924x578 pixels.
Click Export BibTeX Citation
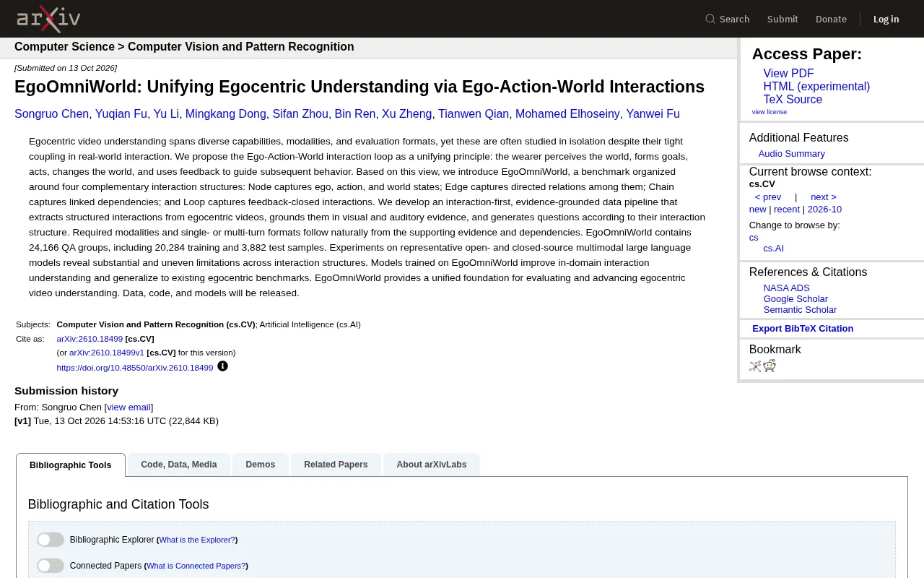point(803,329)
